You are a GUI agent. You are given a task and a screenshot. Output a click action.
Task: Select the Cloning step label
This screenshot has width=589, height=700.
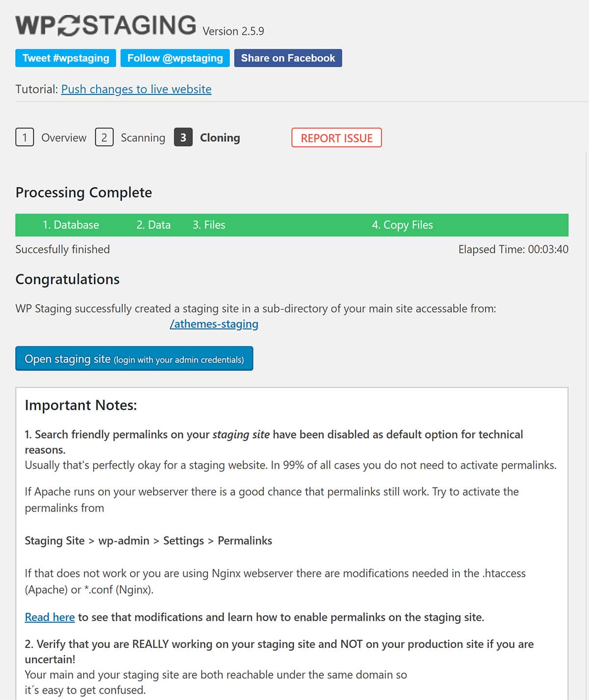220,138
